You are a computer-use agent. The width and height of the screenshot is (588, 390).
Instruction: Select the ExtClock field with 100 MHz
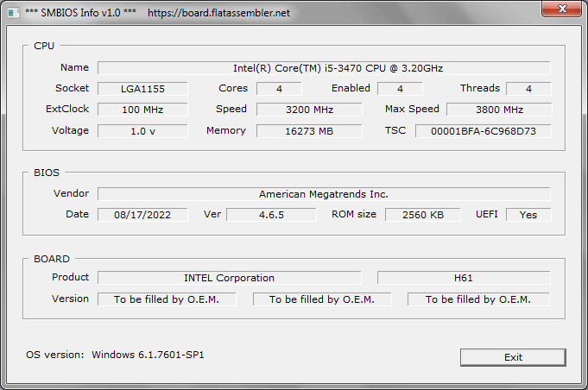[142, 110]
